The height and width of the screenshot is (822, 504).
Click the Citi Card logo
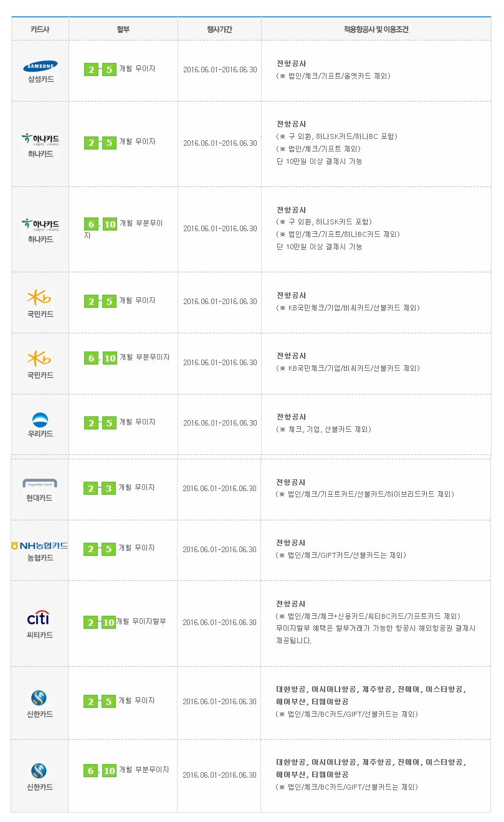tap(40, 618)
